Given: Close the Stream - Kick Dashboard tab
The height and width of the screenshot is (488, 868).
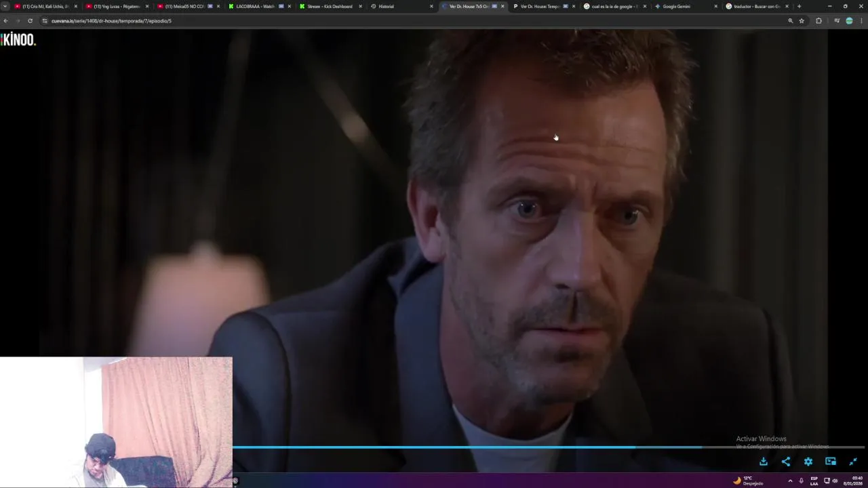Looking at the screenshot, I should [360, 6].
